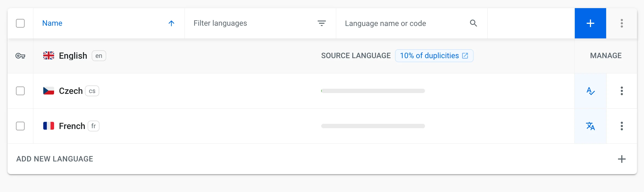Click the MANAGE button for English
Image resolution: width=644 pixels, height=192 pixels.
tap(606, 56)
